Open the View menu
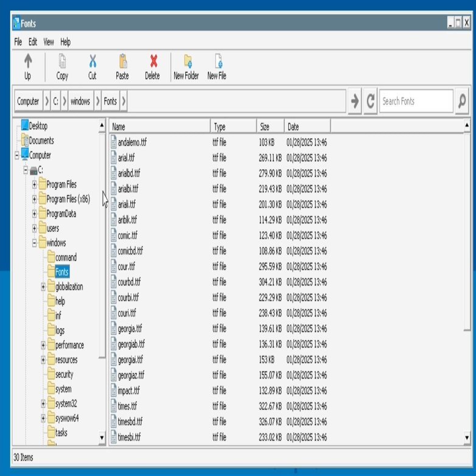The width and height of the screenshot is (476, 476). [x=49, y=41]
